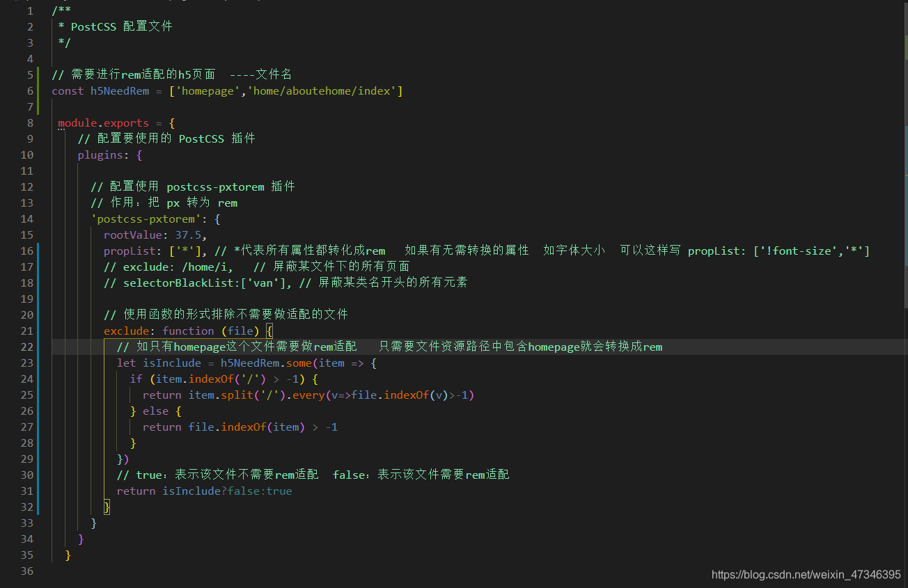This screenshot has height=588, width=908.
Task: Click the 'const' keyword on line 6
Action: click(68, 90)
